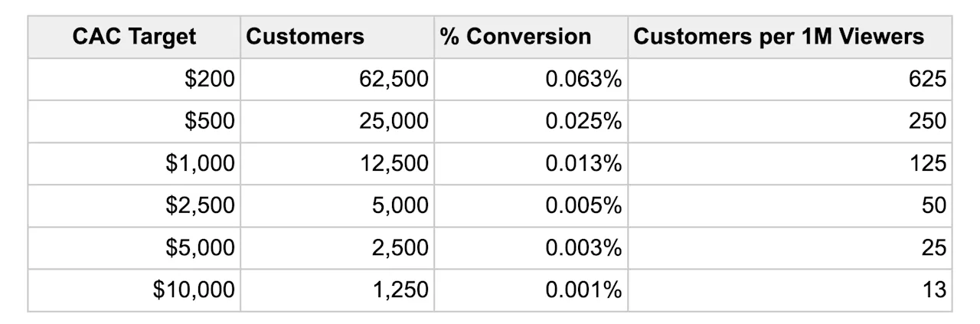Click the $5,000 CAC Target cell
The width and height of the screenshot is (980, 324).
[134, 247]
